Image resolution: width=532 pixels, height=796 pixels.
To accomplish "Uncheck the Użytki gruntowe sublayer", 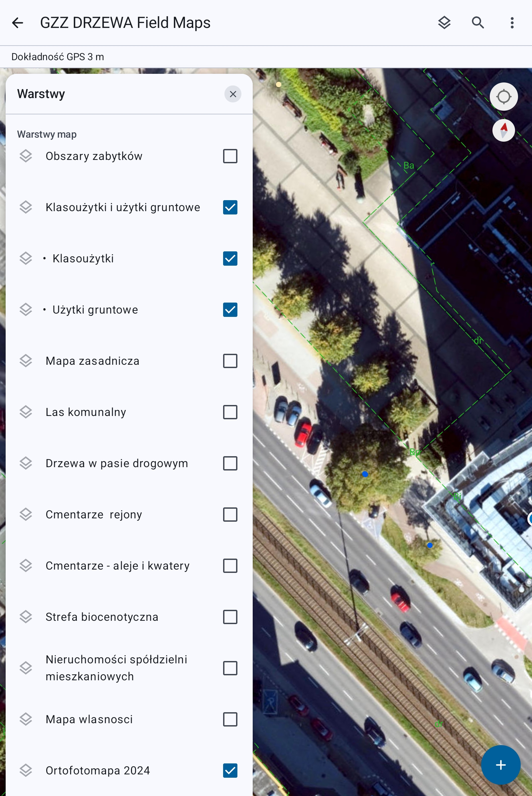I will (230, 310).
